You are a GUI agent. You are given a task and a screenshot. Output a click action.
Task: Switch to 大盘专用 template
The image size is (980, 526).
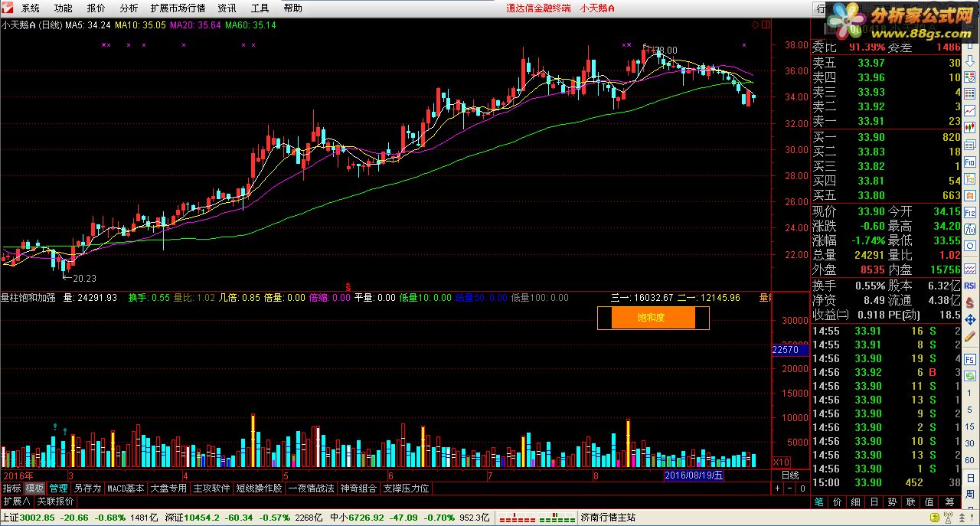point(168,488)
